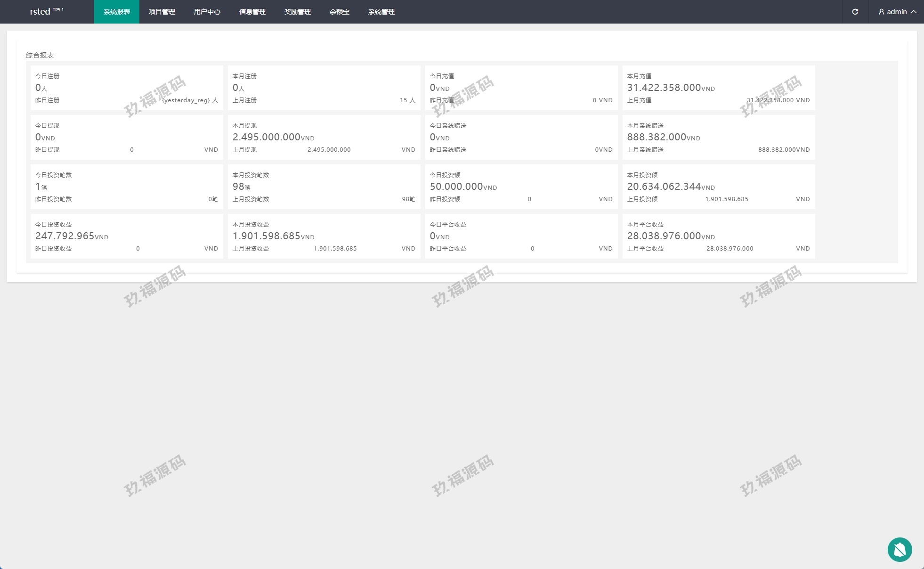Viewport: 924px width, 569px height.
Task: Click the refresh icon in the top bar
Action: point(855,12)
